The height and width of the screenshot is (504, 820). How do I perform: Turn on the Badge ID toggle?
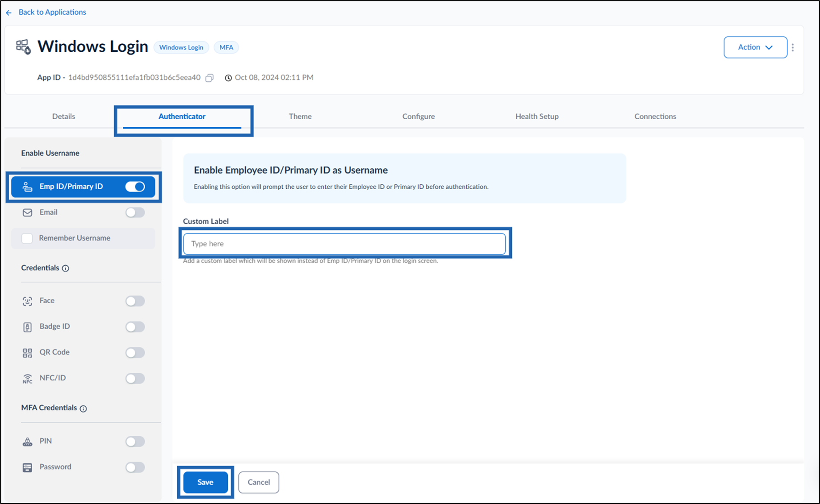pyautogui.click(x=135, y=327)
